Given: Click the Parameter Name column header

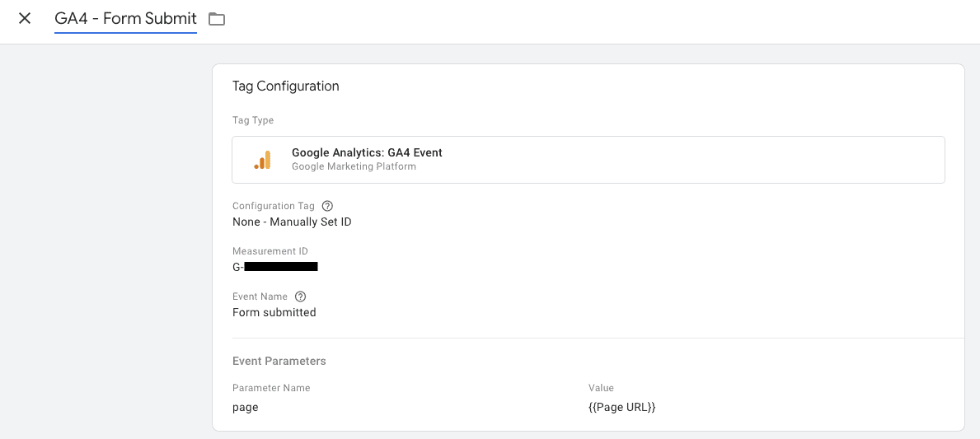Looking at the screenshot, I should click(271, 388).
